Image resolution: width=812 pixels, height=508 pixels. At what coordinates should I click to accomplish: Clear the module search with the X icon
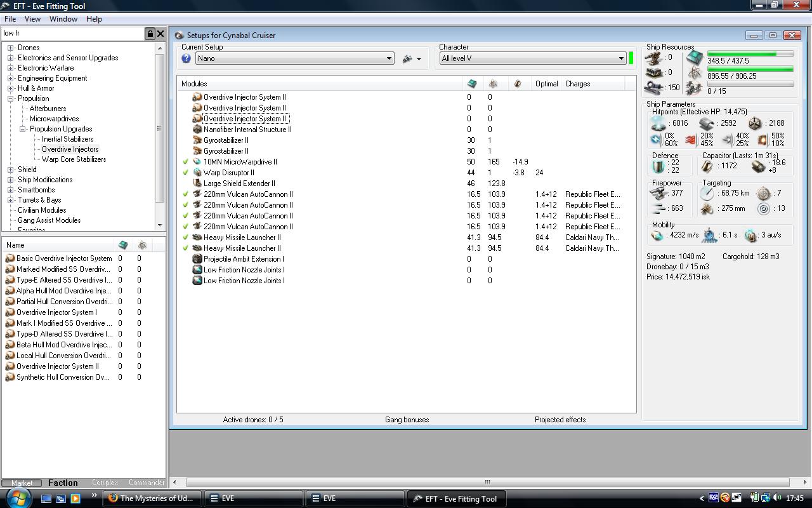pos(160,34)
